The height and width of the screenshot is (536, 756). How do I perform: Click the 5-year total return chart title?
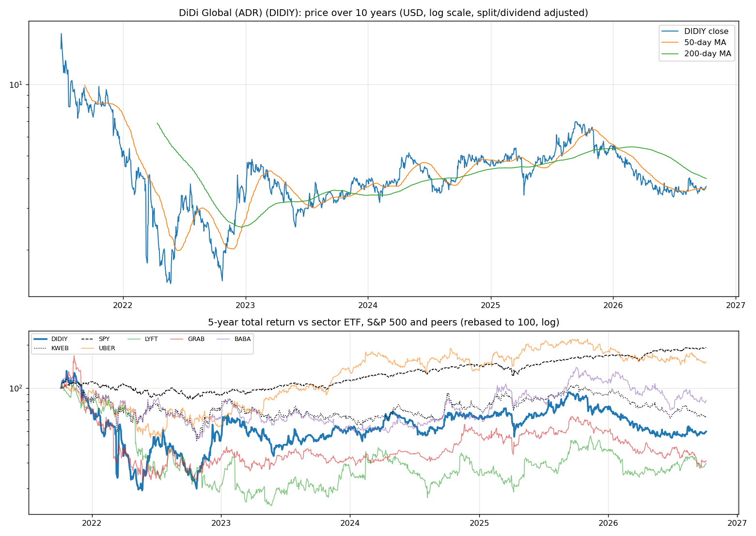pyautogui.click(x=383, y=323)
